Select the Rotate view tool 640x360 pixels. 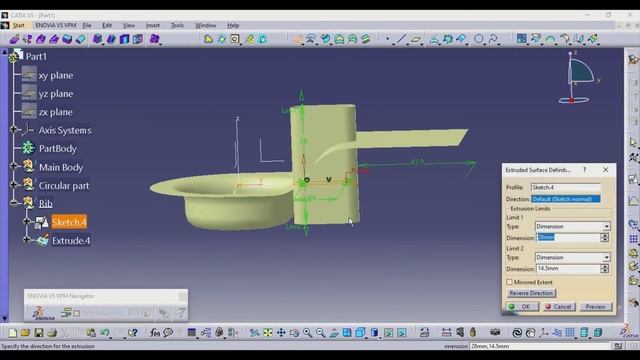(294, 333)
